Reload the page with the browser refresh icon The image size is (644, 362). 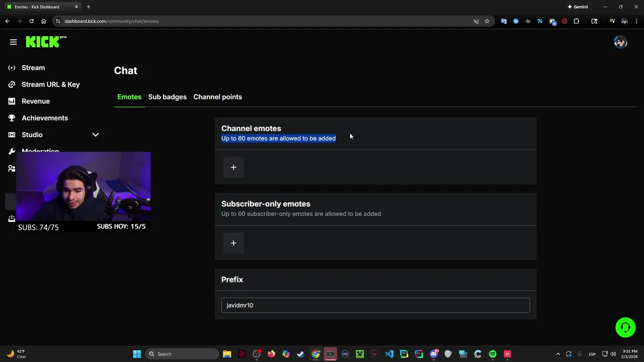point(31,21)
